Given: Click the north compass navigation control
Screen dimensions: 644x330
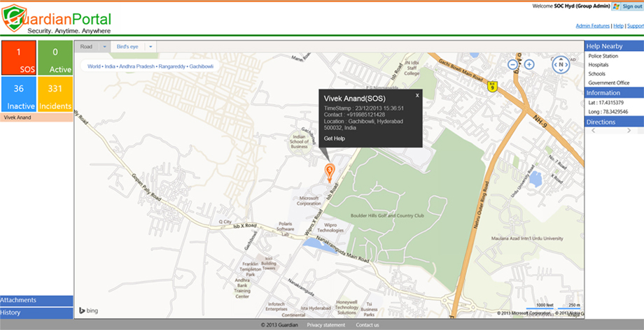Looking at the screenshot, I should 561,65.
